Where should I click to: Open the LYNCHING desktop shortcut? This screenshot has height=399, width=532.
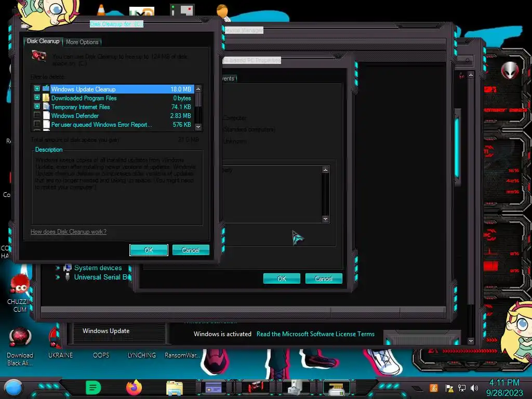point(142,355)
